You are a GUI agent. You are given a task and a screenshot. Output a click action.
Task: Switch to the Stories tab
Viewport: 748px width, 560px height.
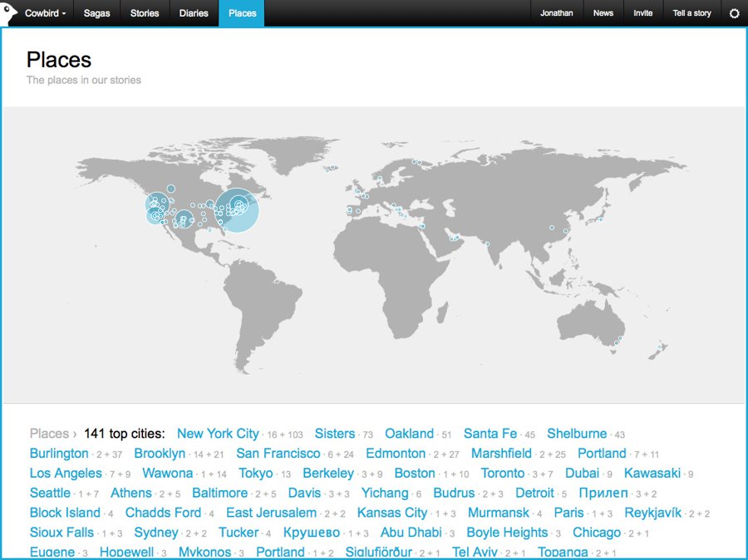[x=145, y=13]
